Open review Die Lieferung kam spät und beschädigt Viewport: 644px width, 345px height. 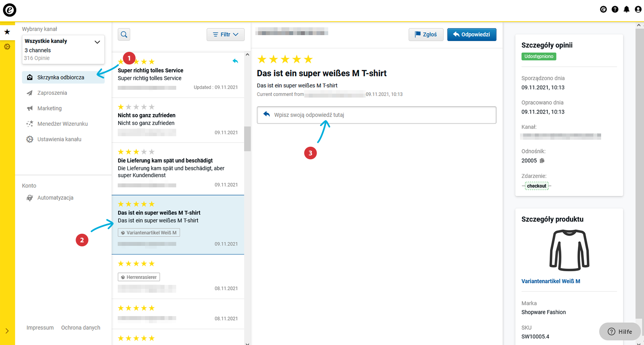coord(178,169)
